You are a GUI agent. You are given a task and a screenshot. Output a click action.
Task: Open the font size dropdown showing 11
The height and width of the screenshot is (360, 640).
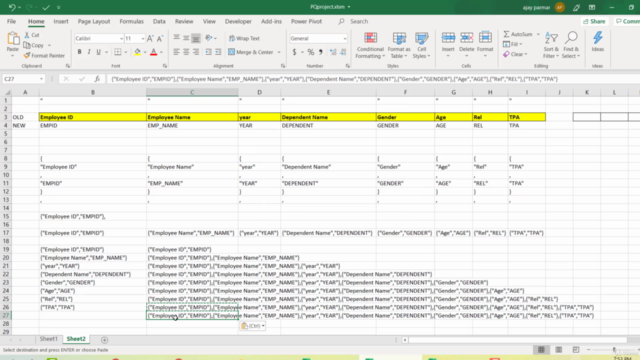142,38
